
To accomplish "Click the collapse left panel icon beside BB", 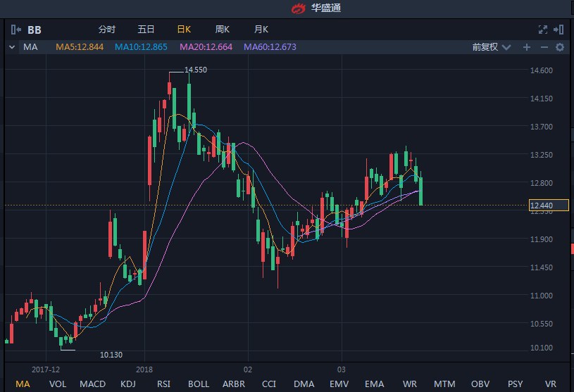I will click(x=15, y=30).
